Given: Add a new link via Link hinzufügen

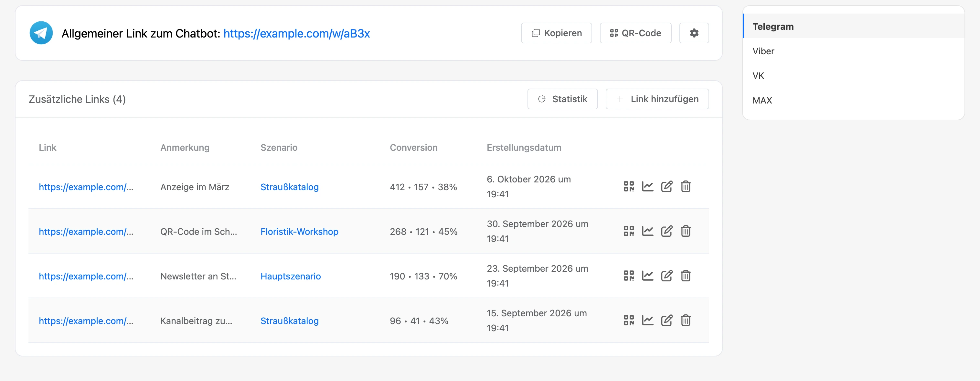Looking at the screenshot, I should click(x=657, y=99).
